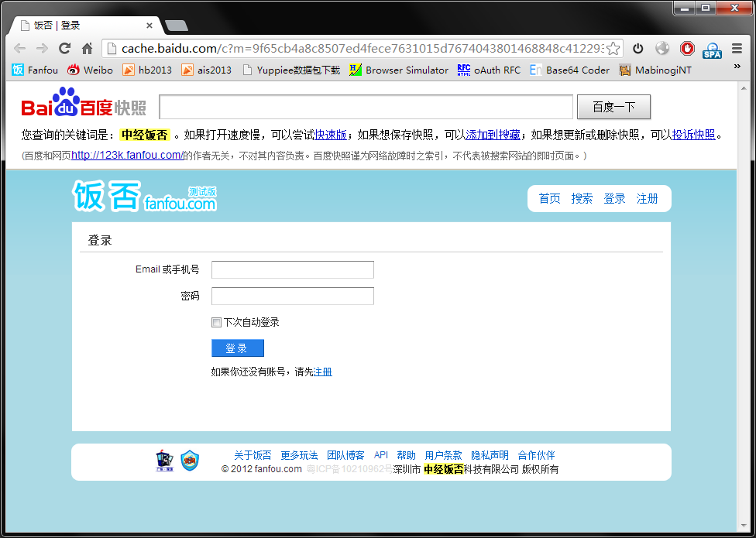Go to 首页 in the top navigation

click(x=550, y=198)
